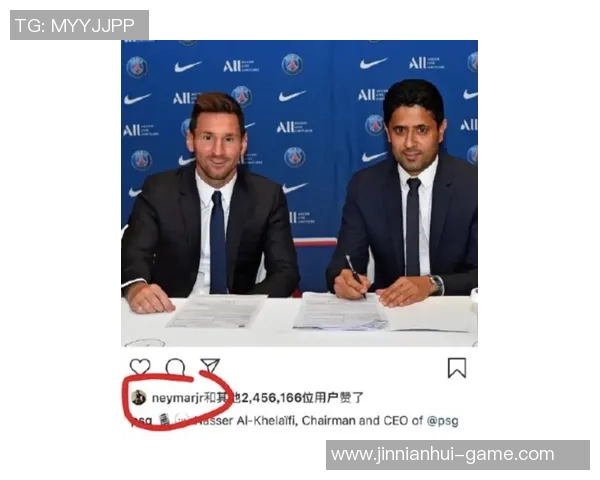Click the psg account name starting the caption
Viewport: 600px width, 480px height.
142,420
